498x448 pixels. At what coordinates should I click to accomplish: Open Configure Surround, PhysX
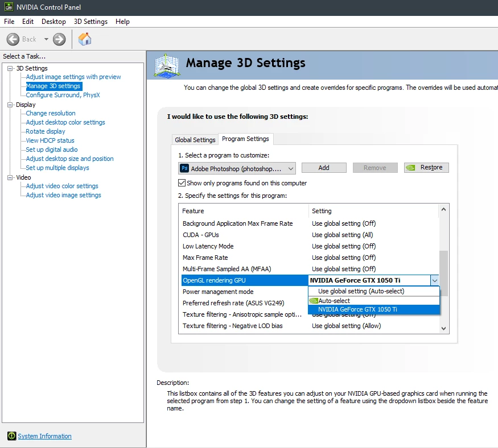tap(63, 95)
